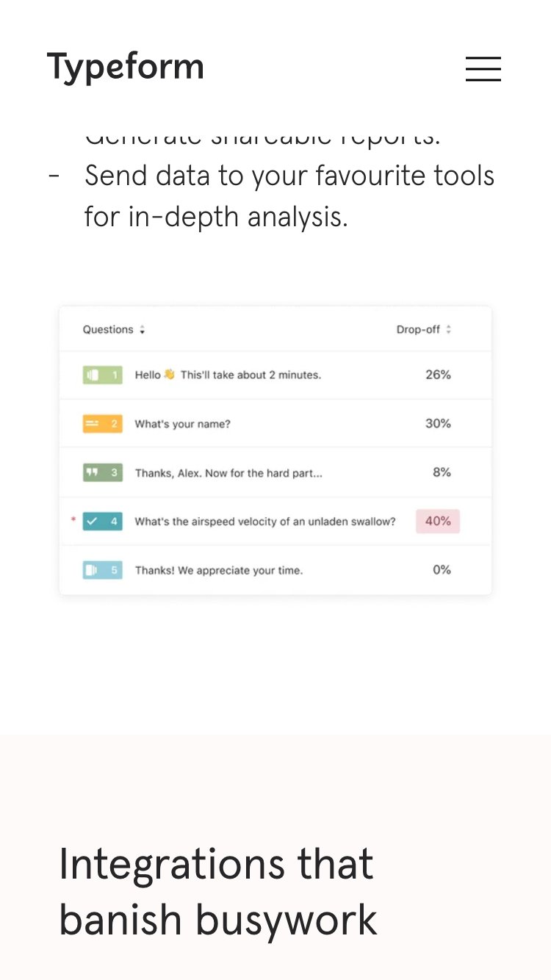Click the waving hand emoji

click(170, 375)
